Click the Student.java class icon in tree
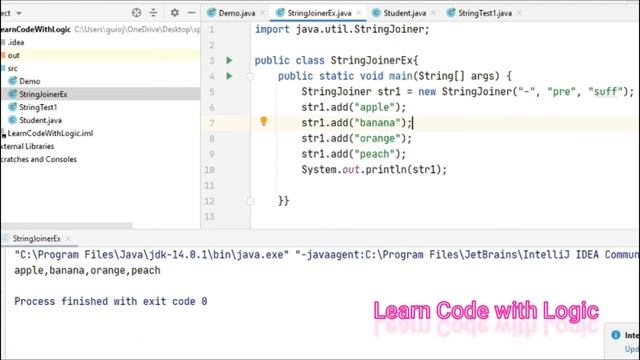This screenshot has width=640, height=360. pyautogui.click(x=13, y=120)
